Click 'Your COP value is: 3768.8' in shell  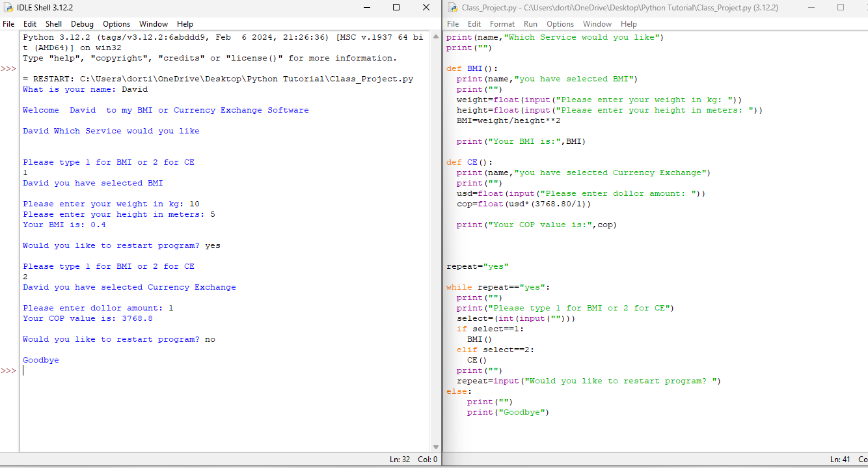tap(88, 318)
